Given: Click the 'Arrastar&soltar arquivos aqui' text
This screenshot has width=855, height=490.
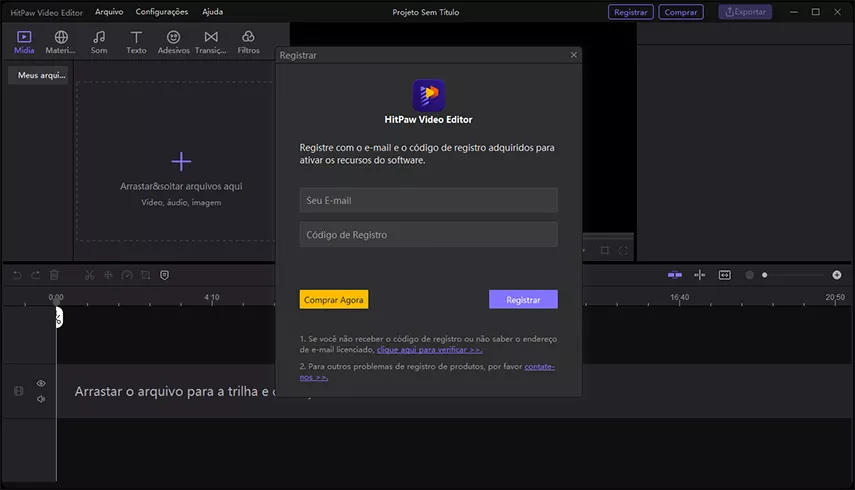Looking at the screenshot, I should [x=181, y=186].
